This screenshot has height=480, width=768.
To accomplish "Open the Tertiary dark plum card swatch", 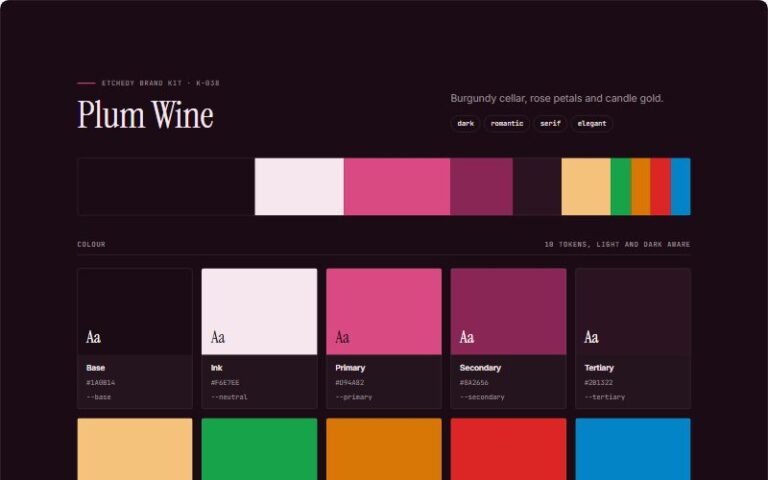I will 633,312.
